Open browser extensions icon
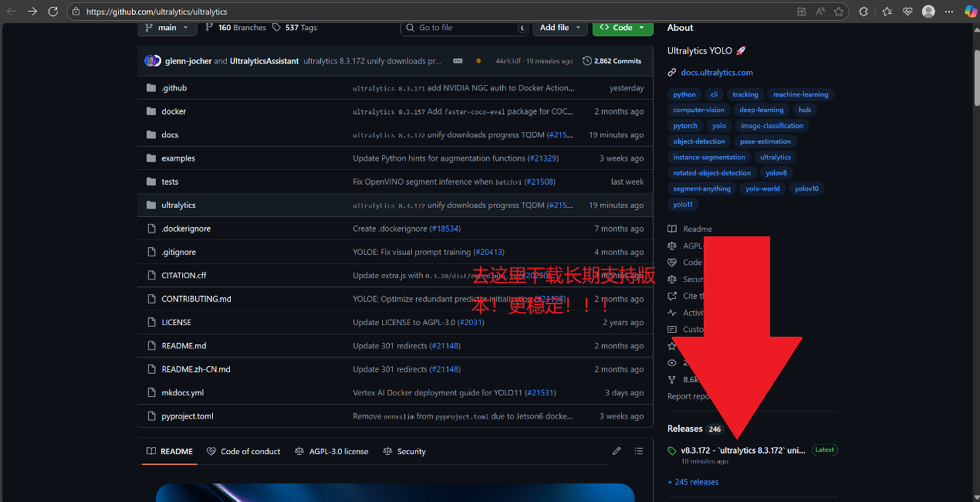980x502 pixels. click(864, 11)
